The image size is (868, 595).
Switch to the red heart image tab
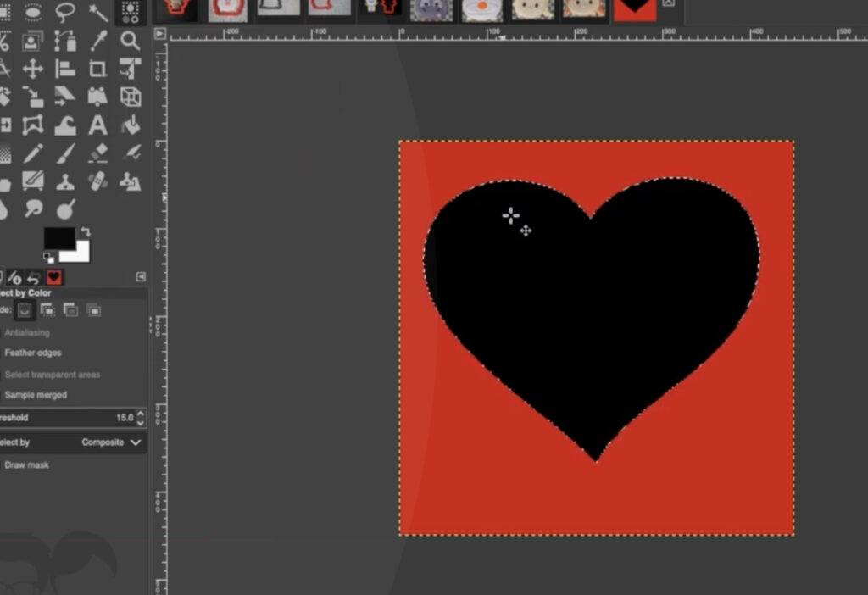coord(635,10)
